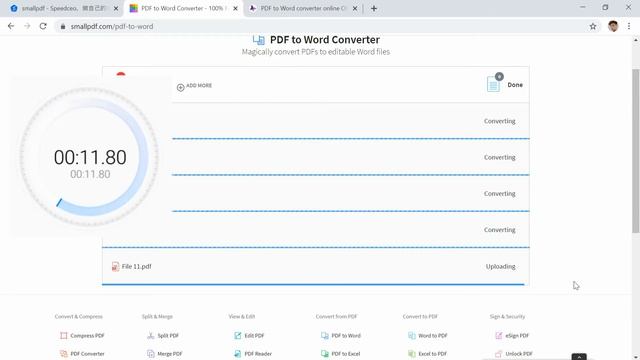Image resolution: width=640 pixels, height=360 pixels.
Task: Bookmark this page with the star icon
Action: click(593, 26)
